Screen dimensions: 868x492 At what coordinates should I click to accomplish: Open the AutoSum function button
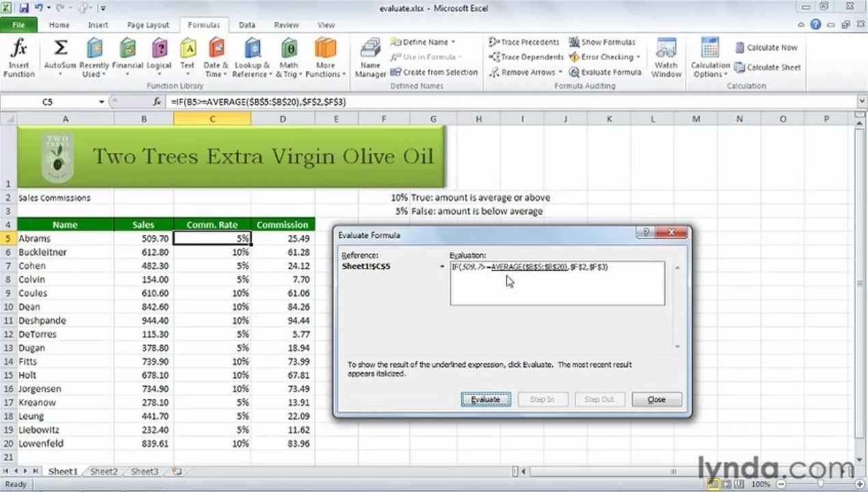click(60, 59)
